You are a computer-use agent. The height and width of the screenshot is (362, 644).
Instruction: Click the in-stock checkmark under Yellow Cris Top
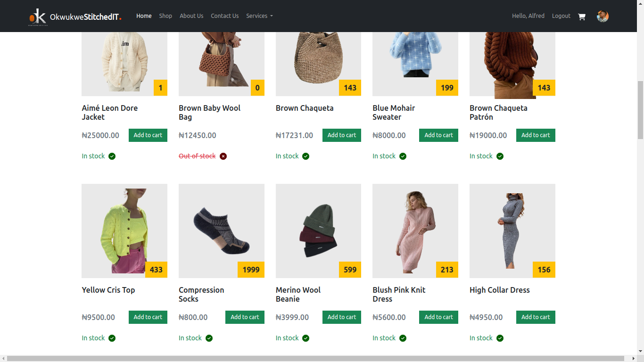pos(112,338)
